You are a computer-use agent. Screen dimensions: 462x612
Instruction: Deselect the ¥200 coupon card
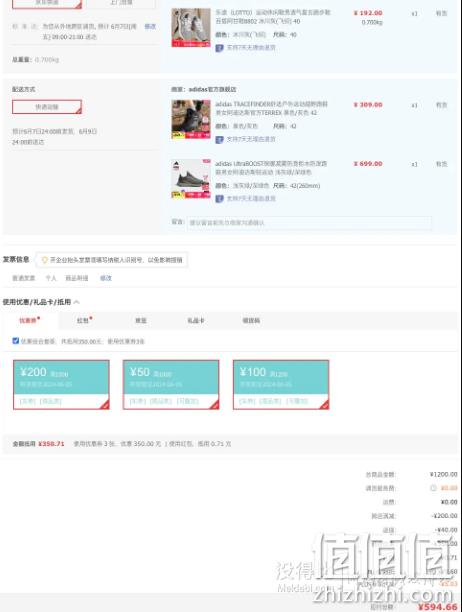click(61, 385)
